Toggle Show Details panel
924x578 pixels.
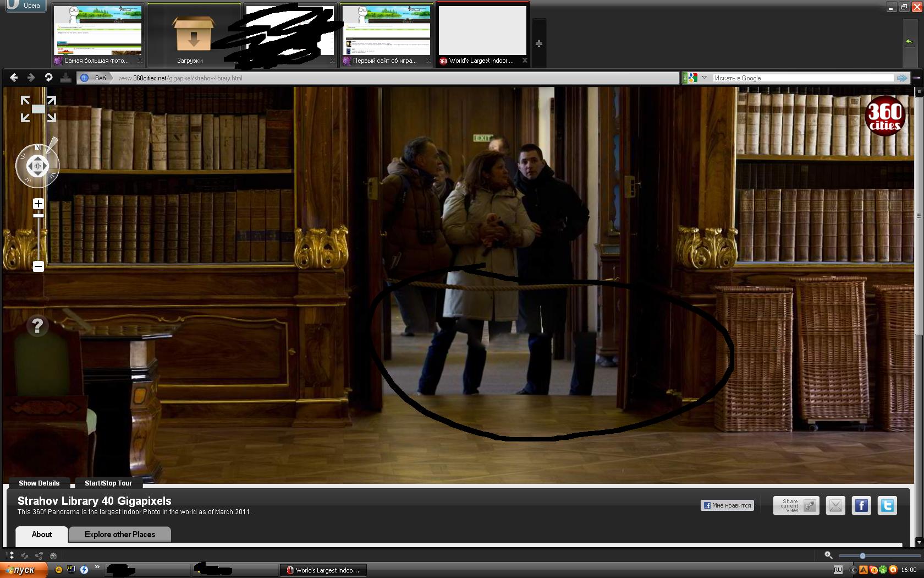39,483
